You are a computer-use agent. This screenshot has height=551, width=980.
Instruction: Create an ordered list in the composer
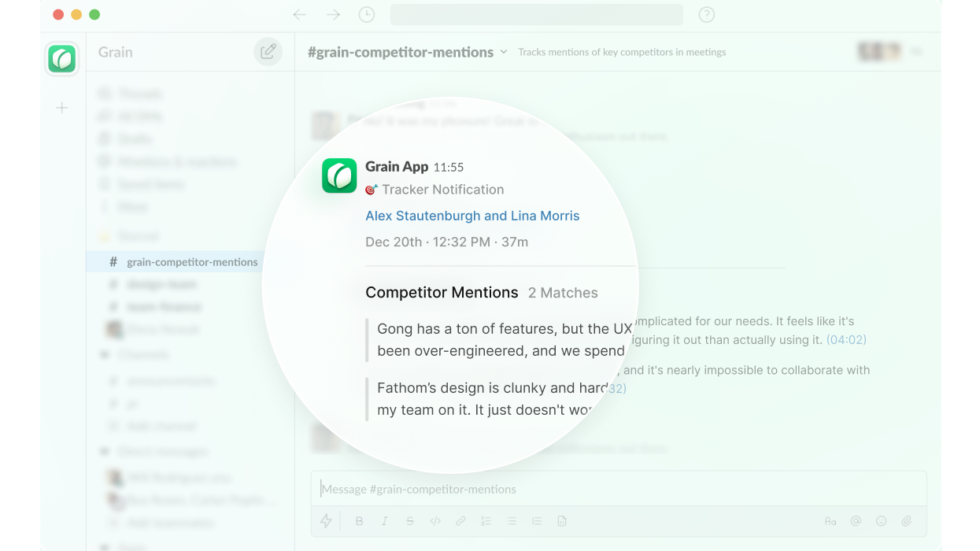coord(486,520)
